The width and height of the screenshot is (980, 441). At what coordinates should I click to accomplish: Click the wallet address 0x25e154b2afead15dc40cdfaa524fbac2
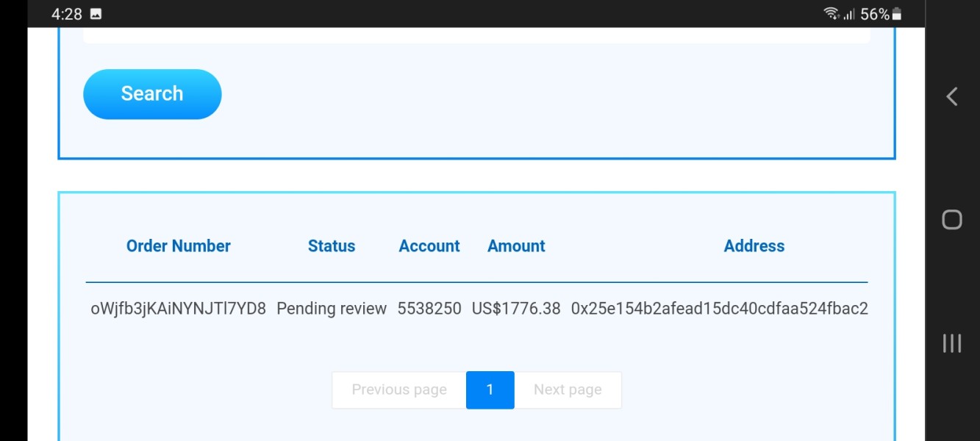pyautogui.click(x=720, y=309)
